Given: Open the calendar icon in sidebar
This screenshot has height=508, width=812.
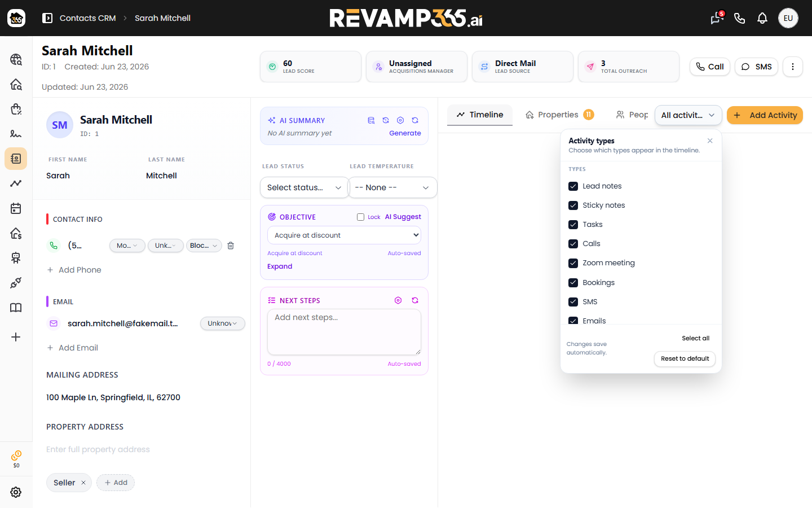Looking at the screenshot, I should (x=16, y=208).
